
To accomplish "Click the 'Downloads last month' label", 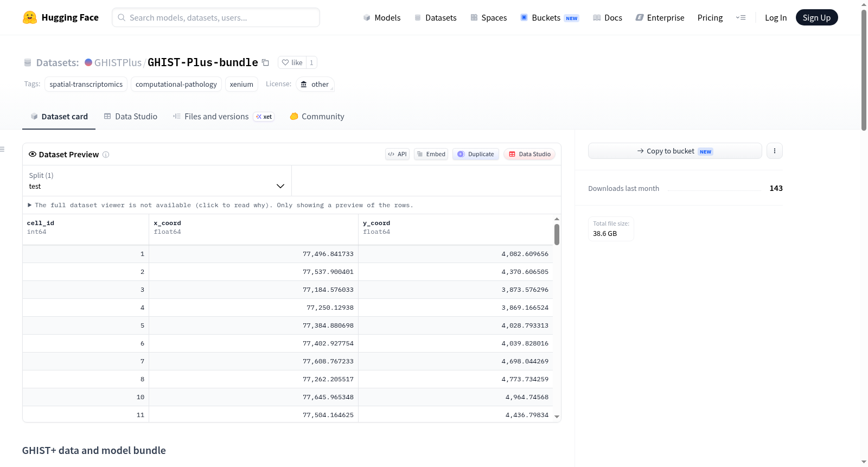I will pyautogui.click(x=624, y=188).
